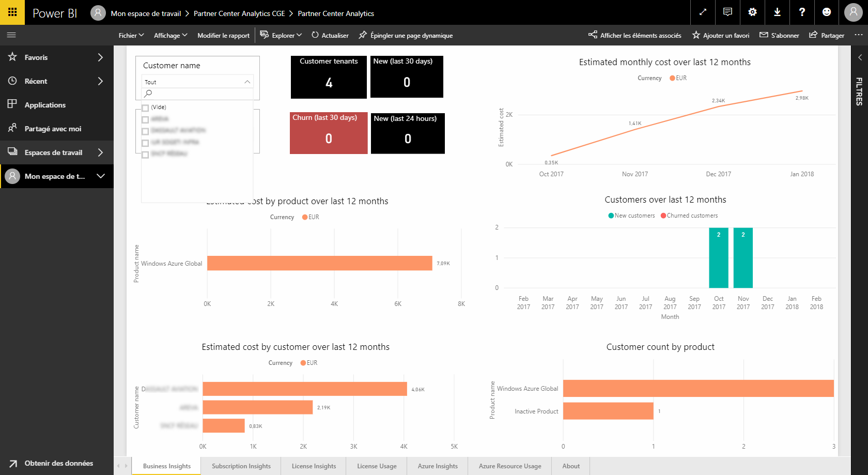Screen dimensions: 868x475
Task: Click the Oct 2017 teal bar in customers chart
Action: tap(719, 258)
